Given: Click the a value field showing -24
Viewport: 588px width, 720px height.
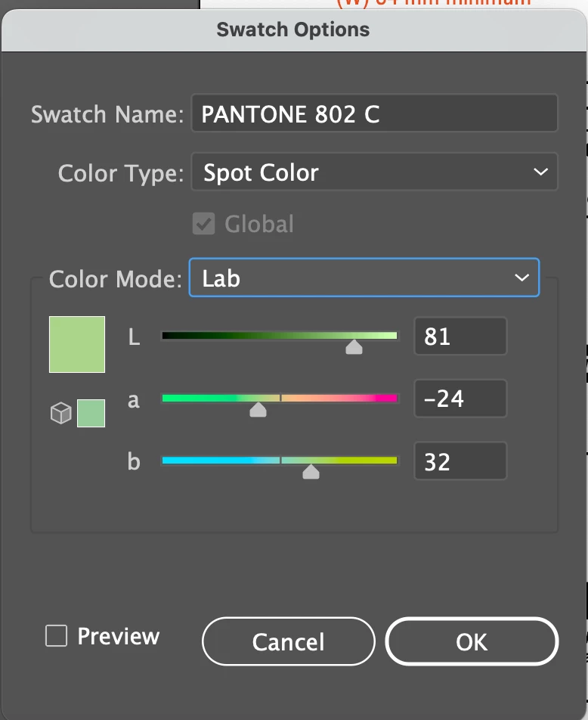Looking at the screenshot, I should click(x=460, y=399).
